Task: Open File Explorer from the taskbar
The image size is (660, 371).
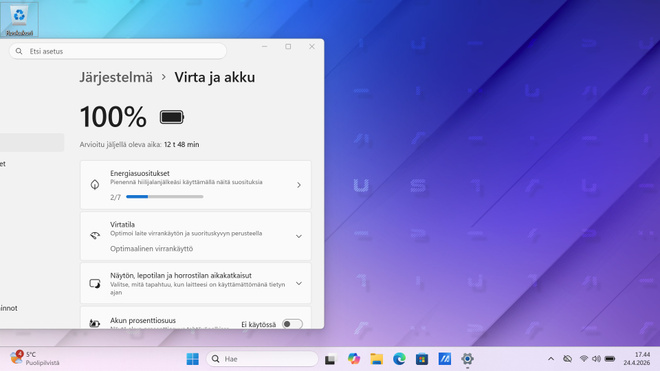Action: click(376, 359)
